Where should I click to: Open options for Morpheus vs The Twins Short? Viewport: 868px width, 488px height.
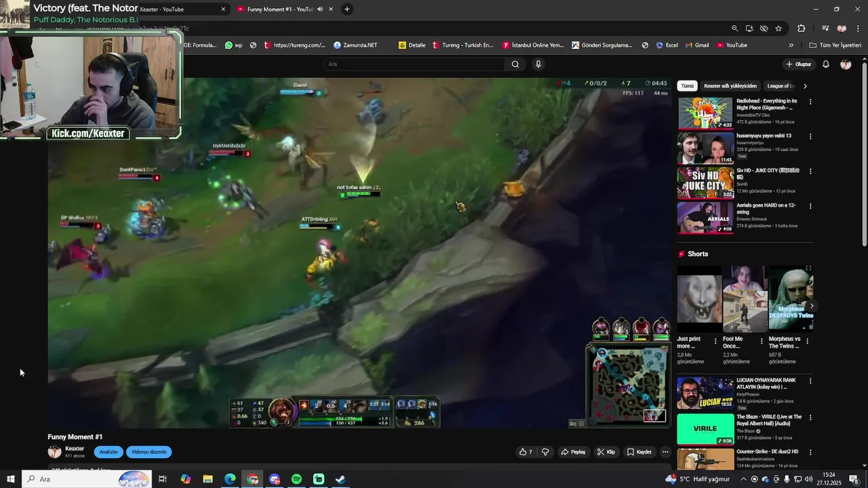coord(807,342)
